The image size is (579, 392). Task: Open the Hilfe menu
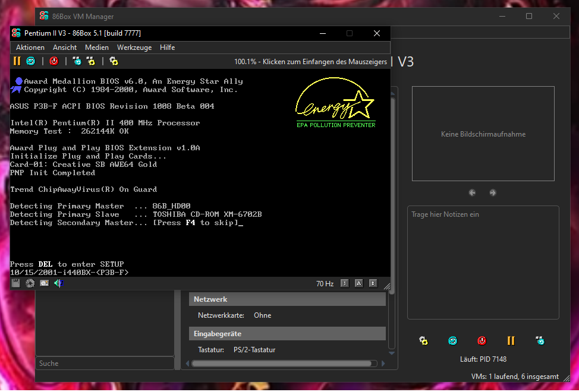coord(167,48)
